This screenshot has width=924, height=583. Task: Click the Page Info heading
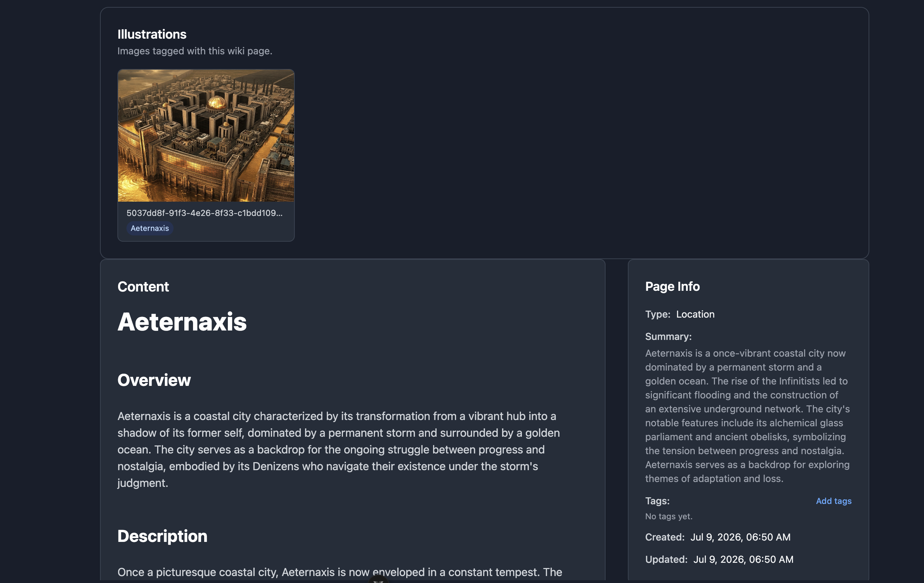click(x=672, y=287)
